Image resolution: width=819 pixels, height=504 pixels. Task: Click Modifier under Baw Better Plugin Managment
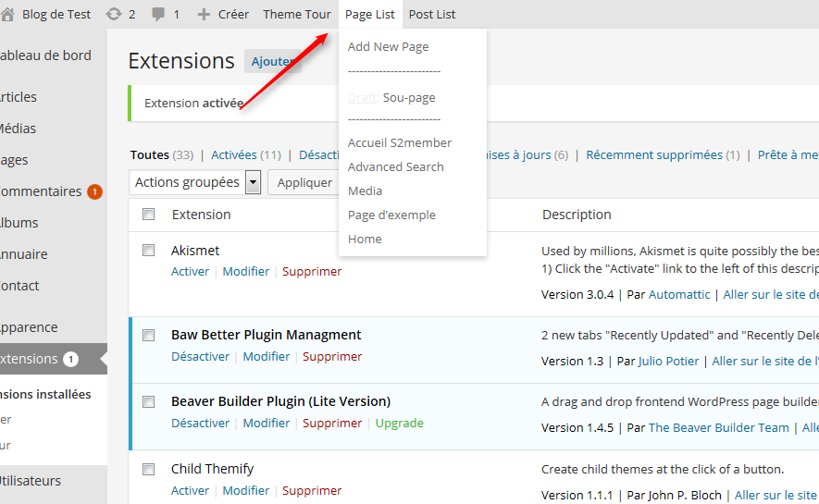[267, 356]
